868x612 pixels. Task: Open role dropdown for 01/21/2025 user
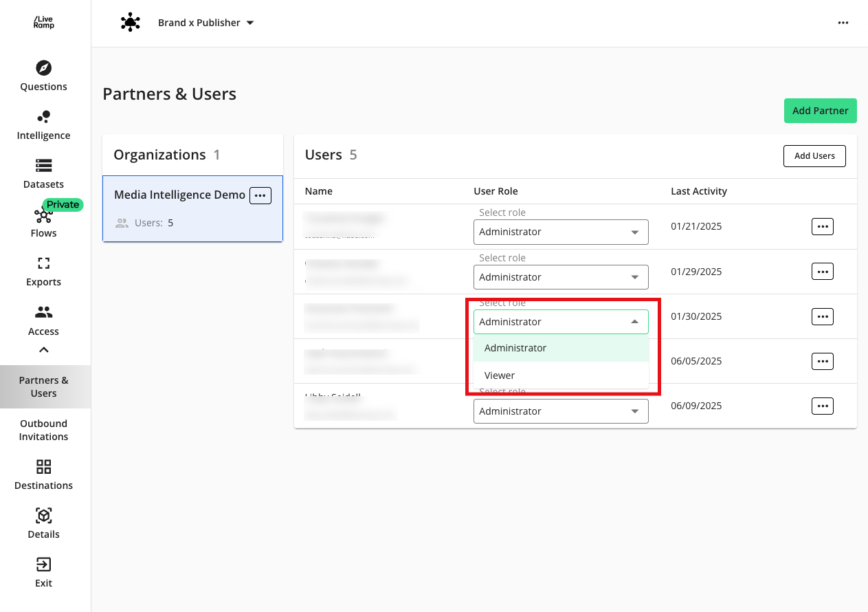pos(560,232)
